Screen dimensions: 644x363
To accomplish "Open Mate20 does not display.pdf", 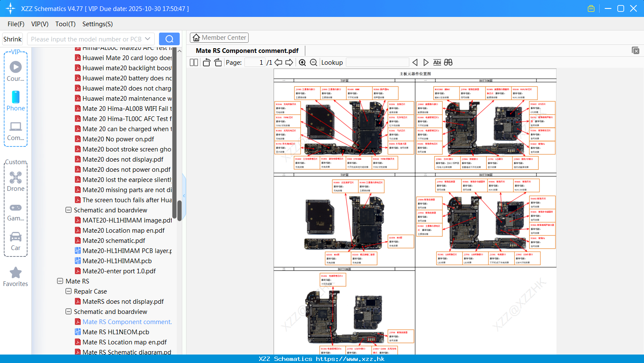I will coord(123,159).
